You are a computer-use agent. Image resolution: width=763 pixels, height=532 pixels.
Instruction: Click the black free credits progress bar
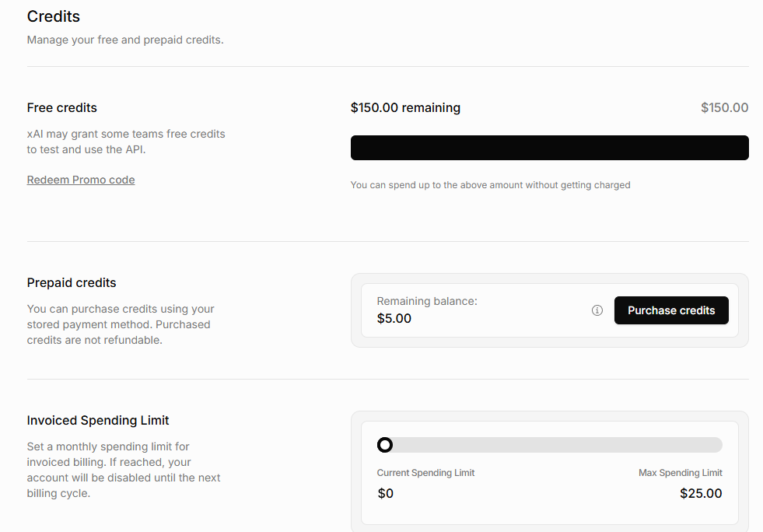click(x=549, y=148)
